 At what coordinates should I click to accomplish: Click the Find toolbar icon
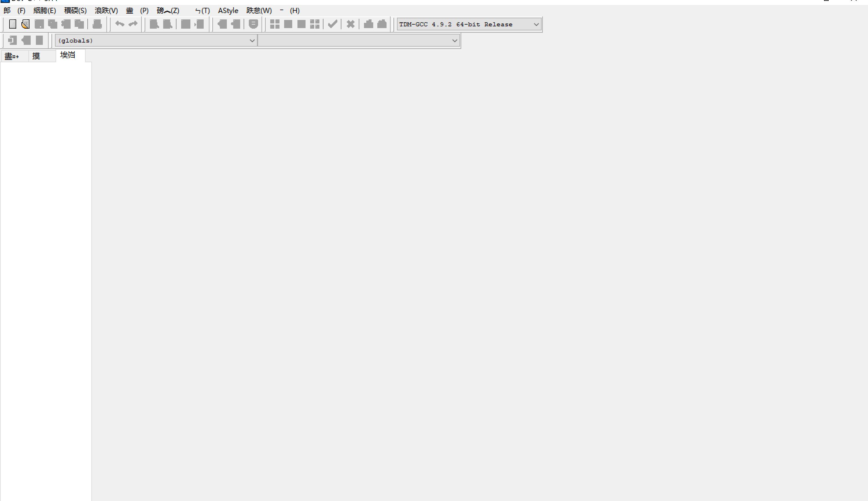click(155, 24)
